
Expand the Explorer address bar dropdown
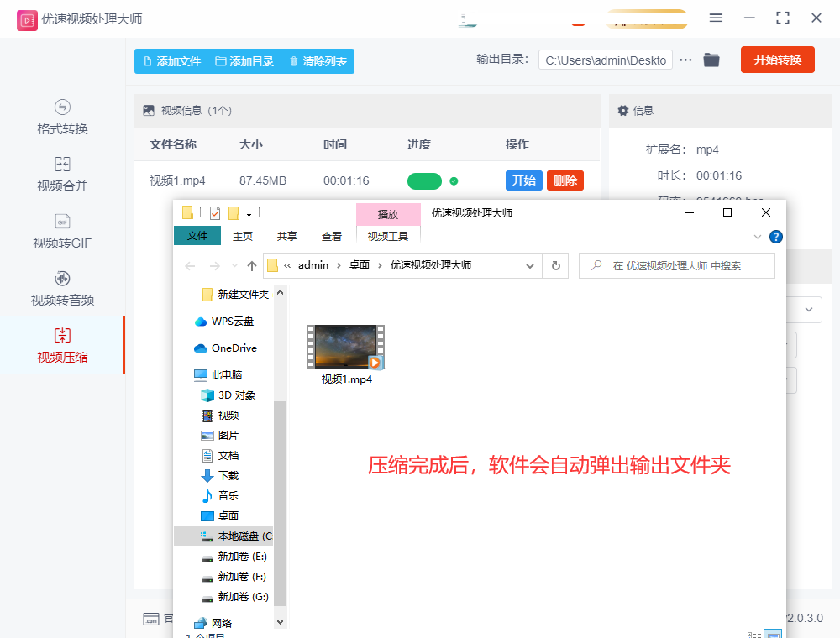coord(529,264)
